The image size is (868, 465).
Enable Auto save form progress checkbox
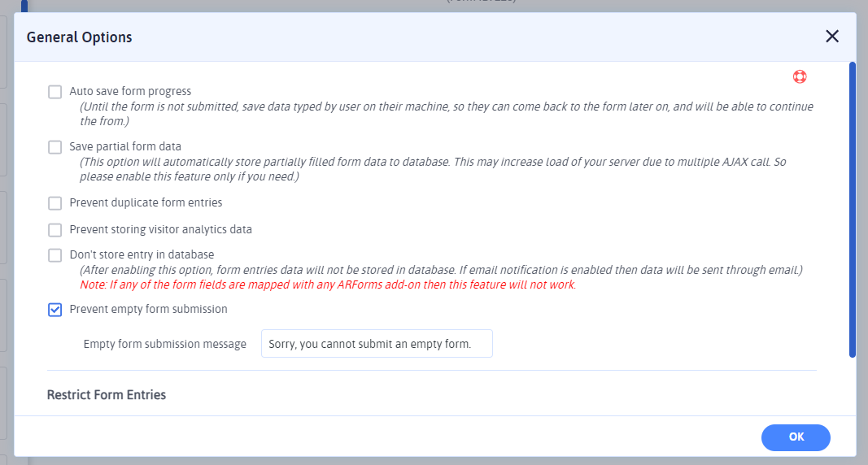[55, 92]
